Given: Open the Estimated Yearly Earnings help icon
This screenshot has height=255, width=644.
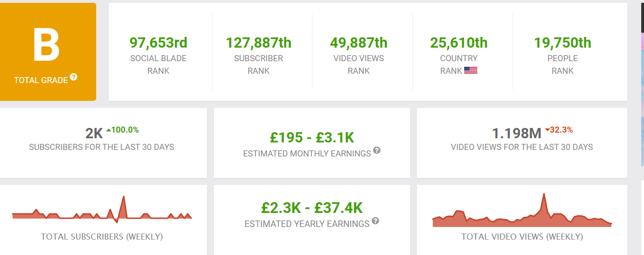Looking at the screenshot, I should (375, 221).
